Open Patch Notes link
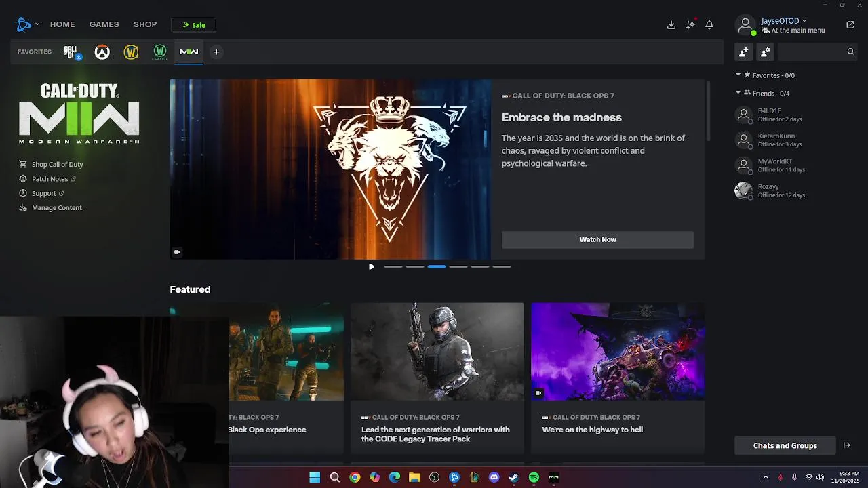The width and height of the screenshot is (868, 488). coord(47,179)
